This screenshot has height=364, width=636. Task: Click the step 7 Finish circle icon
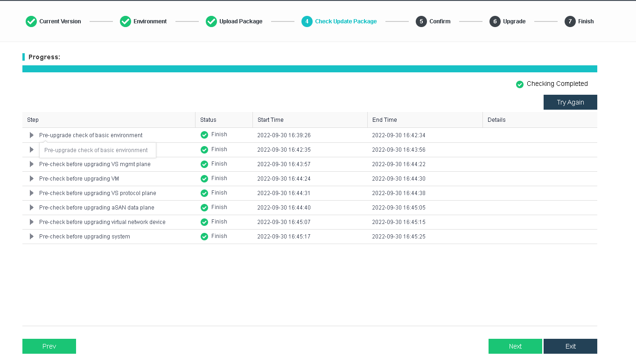point(570,21)
